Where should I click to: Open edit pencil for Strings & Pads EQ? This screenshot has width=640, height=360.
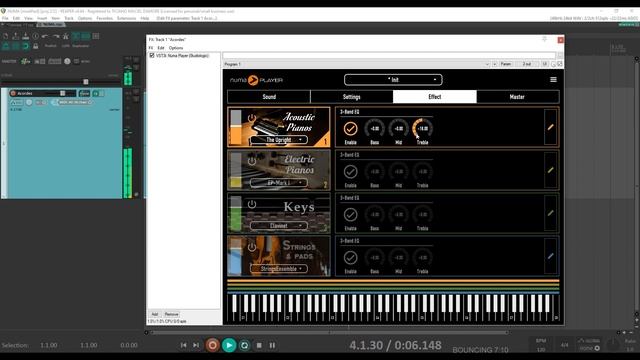[x=551, y=256]
